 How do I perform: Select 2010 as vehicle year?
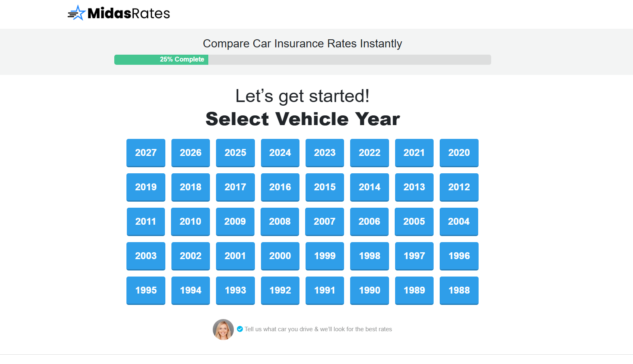pos(190,221)
